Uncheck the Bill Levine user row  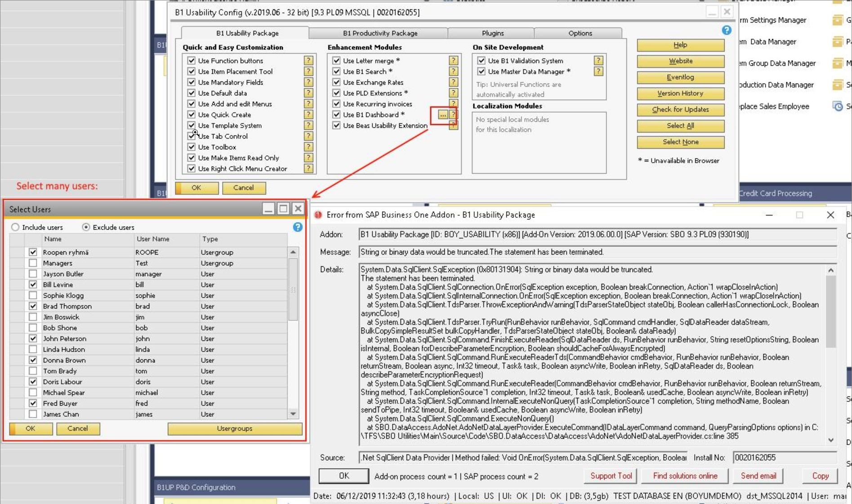pyautogui.click(x=33, y=285)
